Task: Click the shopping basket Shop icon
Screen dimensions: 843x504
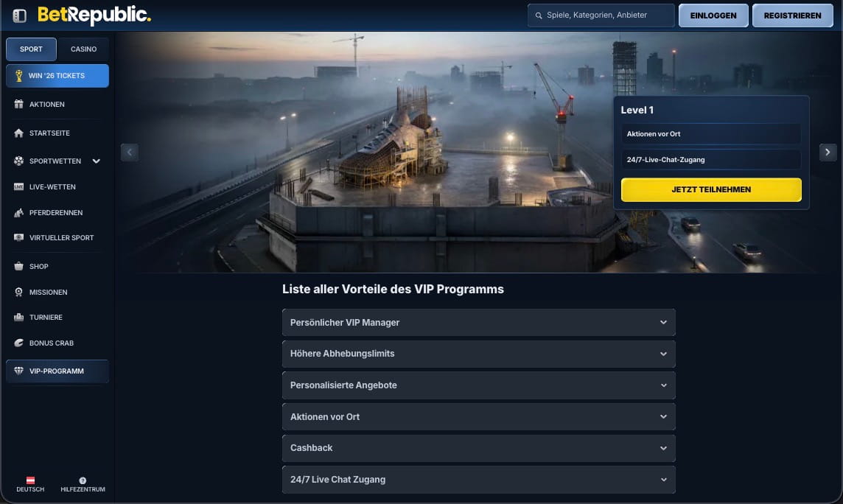Action: tap(18, 267)
